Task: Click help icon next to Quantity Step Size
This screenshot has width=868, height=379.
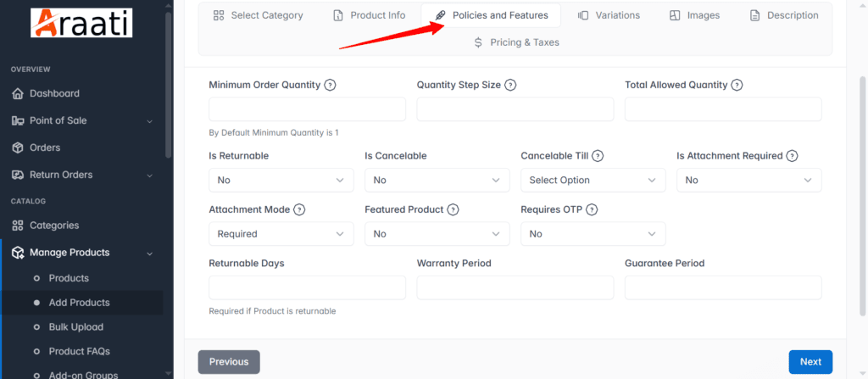Action: pyautogui.click(x=510, y=86)
